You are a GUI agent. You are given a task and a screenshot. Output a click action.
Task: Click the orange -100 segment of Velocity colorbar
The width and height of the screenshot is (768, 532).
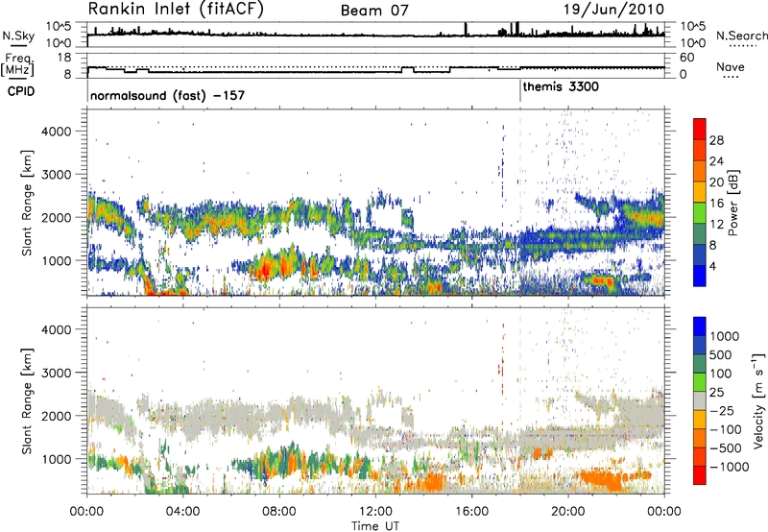pos(700,439)
